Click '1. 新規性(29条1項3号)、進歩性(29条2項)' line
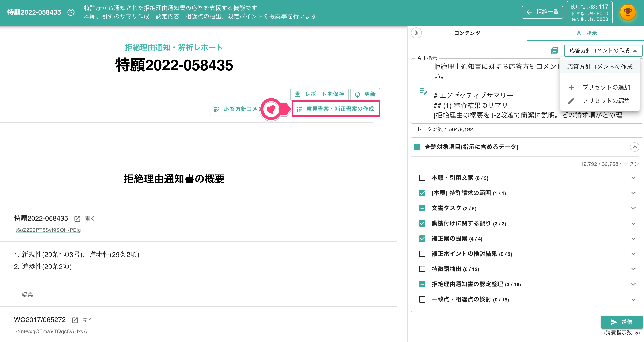 tap(76, 255)
